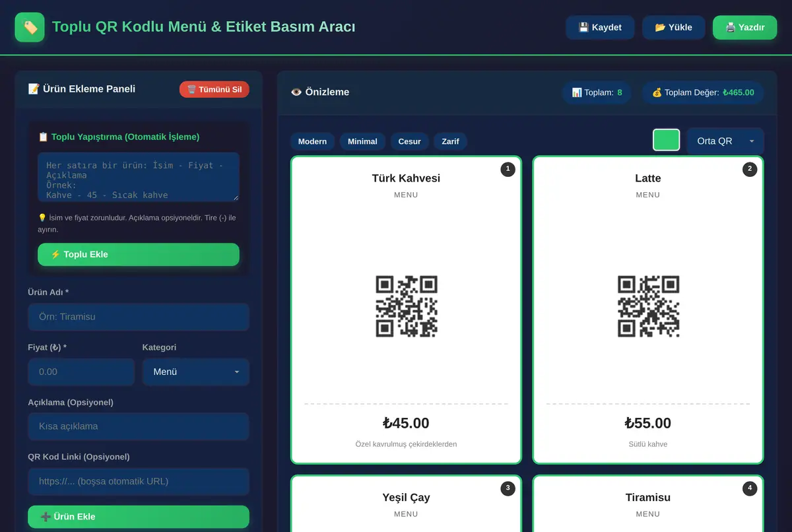Click the clipboard icon by Toplu Yapıştırma
The width and height of the screenshot is (792, 532).
coord(43,137)
